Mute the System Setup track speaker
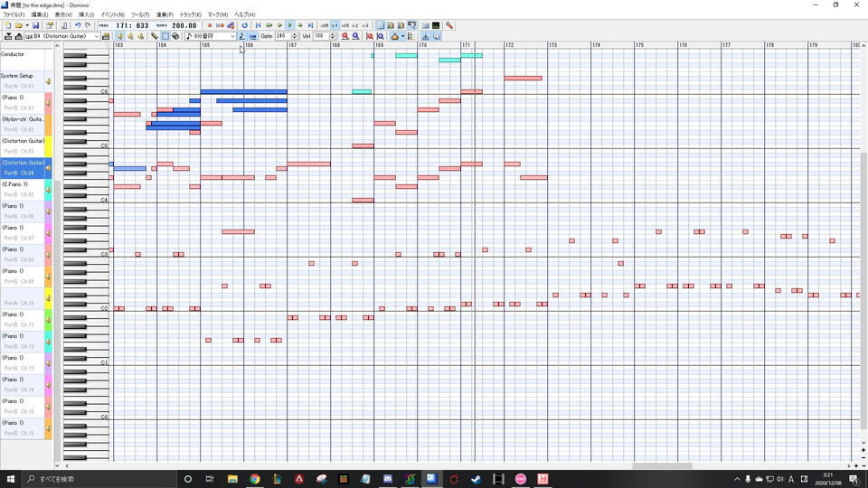This screenshot has height=488, width=868. coord(48,81)
